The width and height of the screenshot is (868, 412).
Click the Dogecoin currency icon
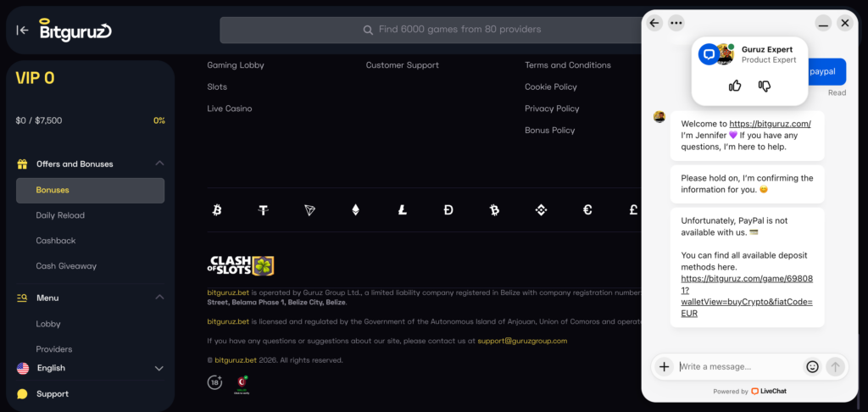click(448, 210)
